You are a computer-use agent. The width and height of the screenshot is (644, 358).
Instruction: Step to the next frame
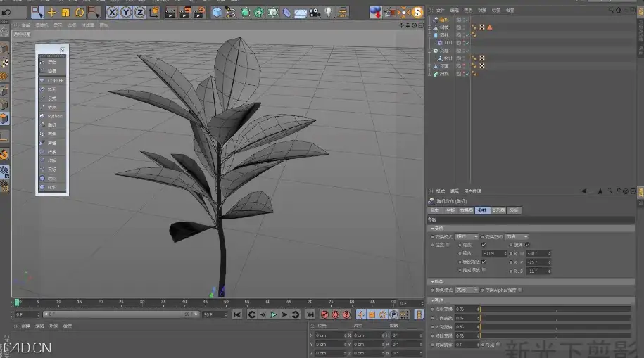(x=284, y=314)
